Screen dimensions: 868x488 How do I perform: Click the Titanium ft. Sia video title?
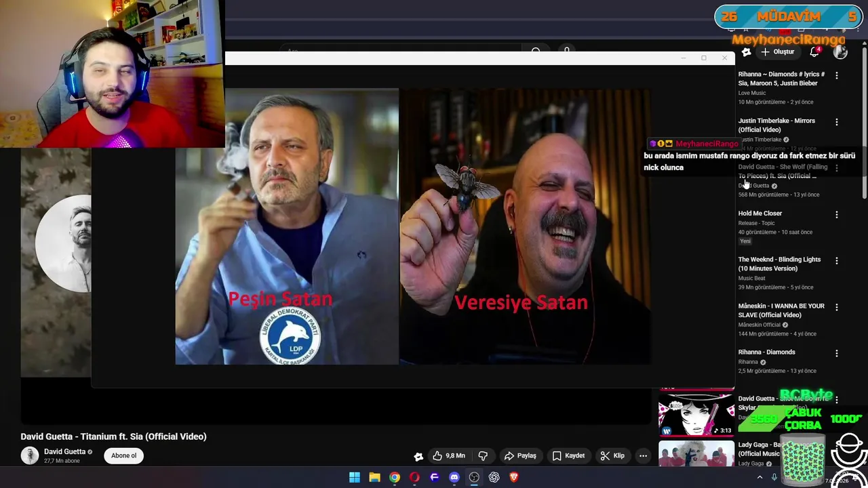[x=113, y=436]
